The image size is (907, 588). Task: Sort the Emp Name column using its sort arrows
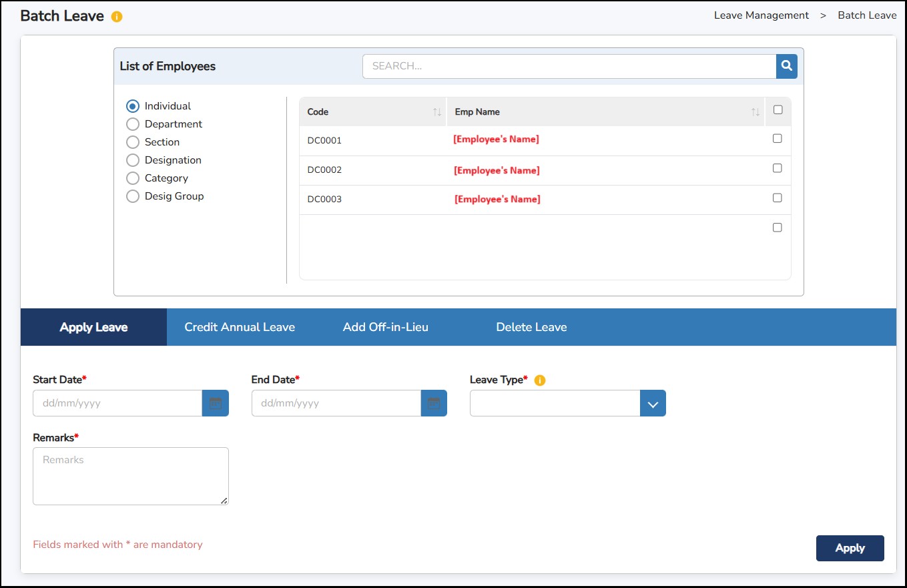(754, 111)
